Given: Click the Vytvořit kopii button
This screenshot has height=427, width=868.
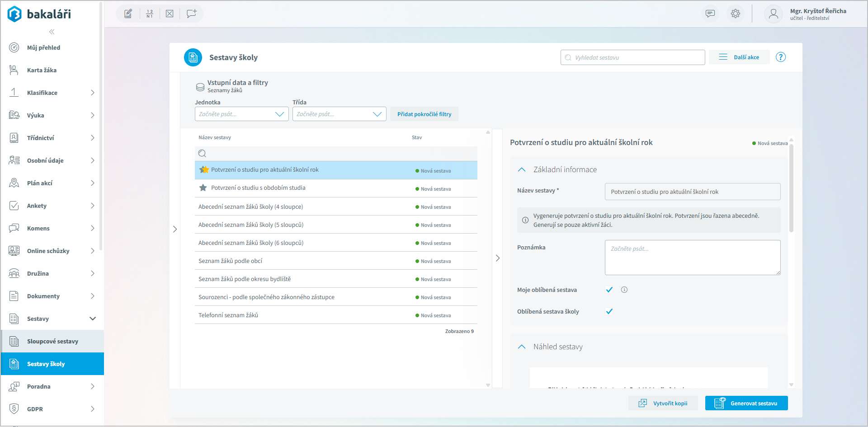Looking at the screenshot, I should pos(663,403).
